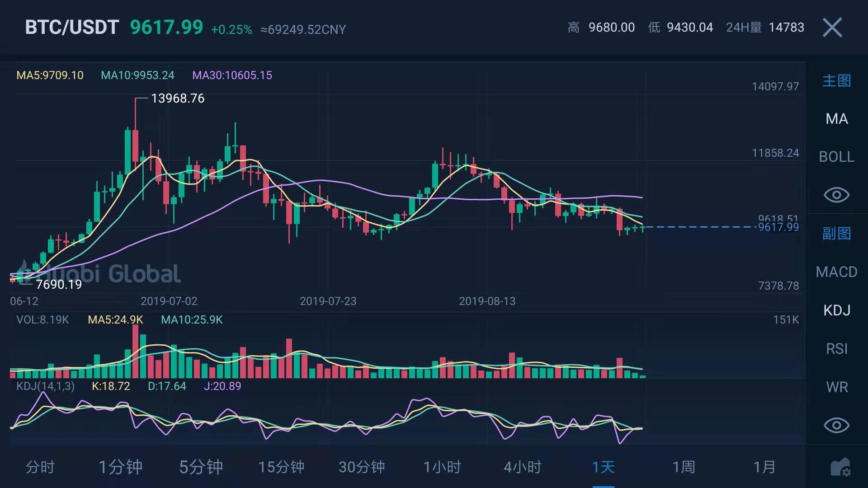Toggle sub chart indicator eye icon
Screen dimensions: 868x488
836,425
